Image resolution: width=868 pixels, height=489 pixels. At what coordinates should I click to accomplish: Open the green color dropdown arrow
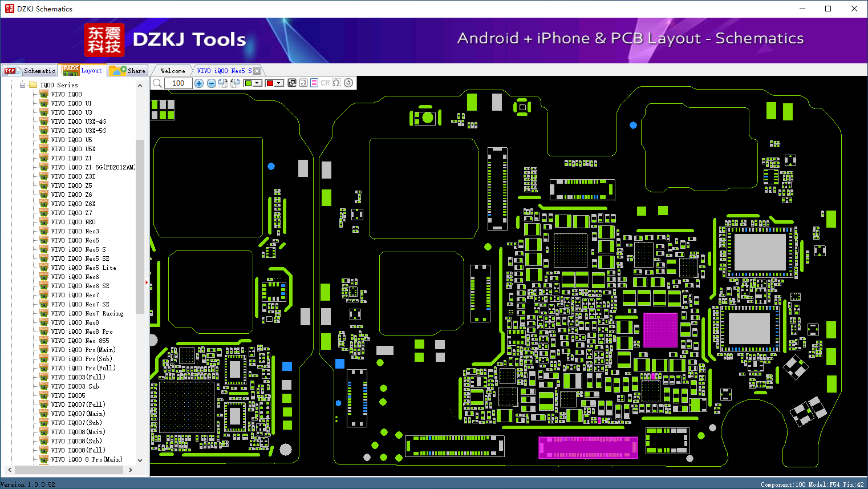[258, 83]
